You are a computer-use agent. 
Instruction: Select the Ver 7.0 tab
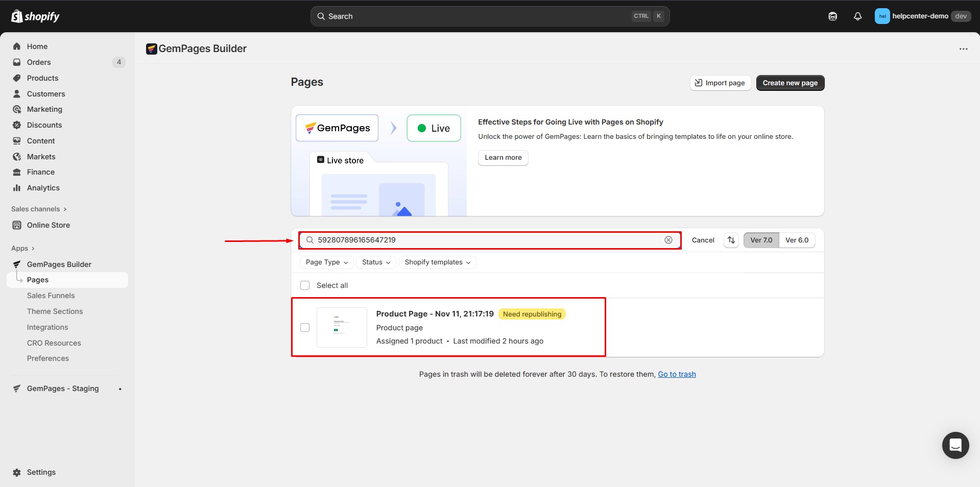tap(760, 240)
